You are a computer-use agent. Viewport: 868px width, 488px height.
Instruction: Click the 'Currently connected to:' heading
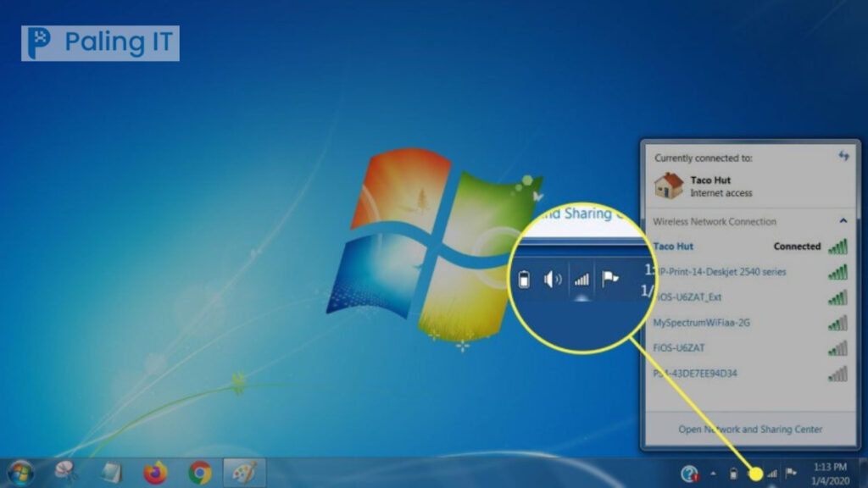[703, 158]
